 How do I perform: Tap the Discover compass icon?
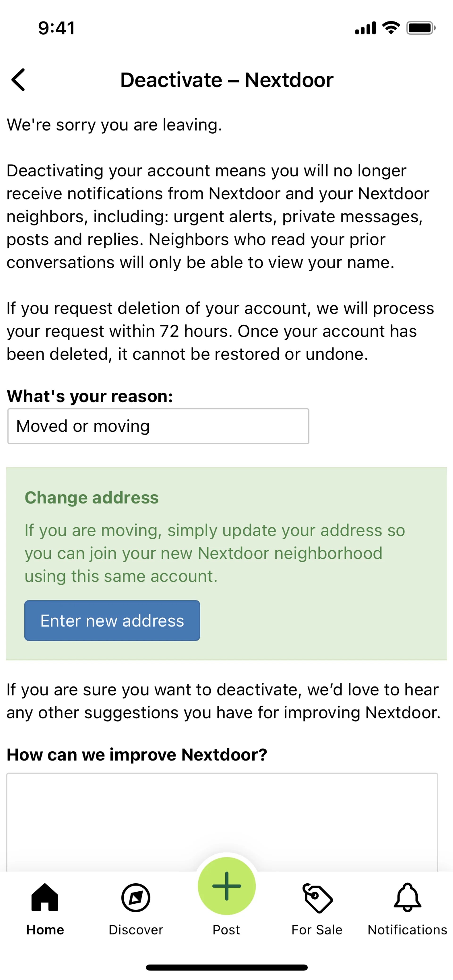pos(135,898)
